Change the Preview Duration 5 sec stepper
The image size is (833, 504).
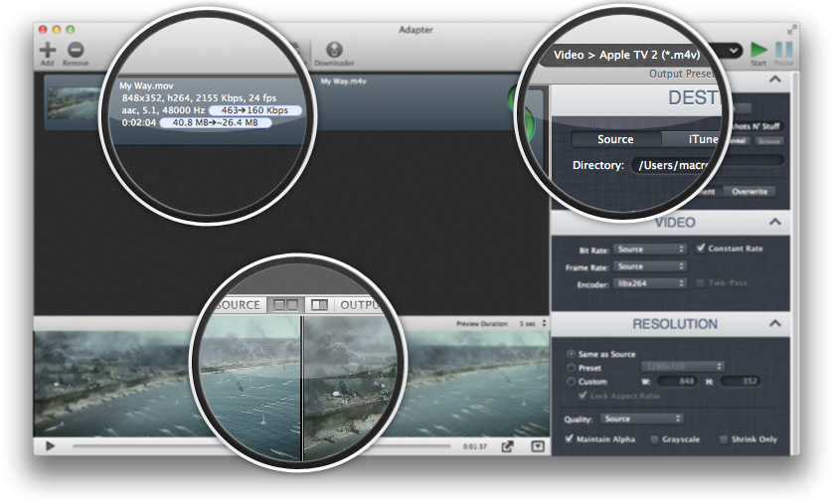coord(544,323)
